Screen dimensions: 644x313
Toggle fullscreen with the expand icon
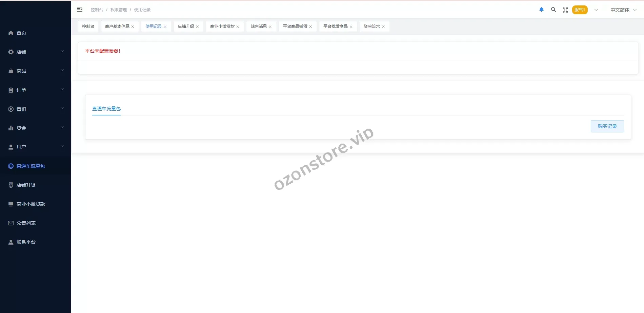pos(565,10)
